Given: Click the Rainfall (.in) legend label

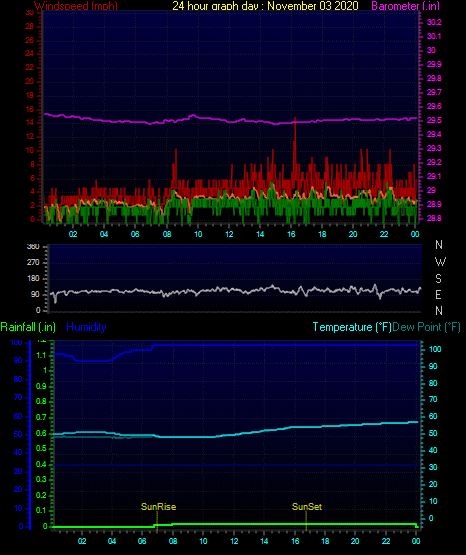Looking at the screenshot, I should tap(28, 327).
